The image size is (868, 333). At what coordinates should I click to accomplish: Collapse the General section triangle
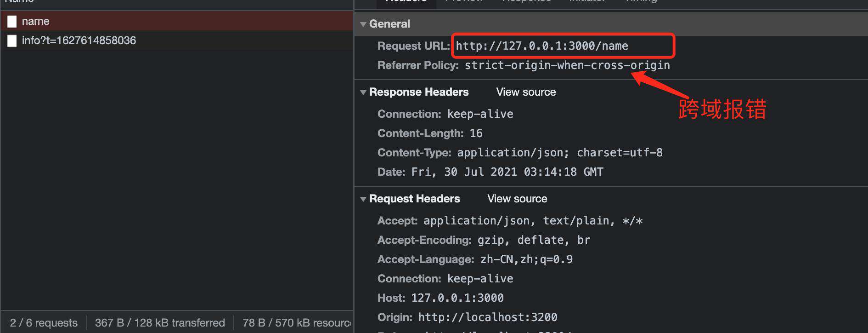tap(363, 24)
